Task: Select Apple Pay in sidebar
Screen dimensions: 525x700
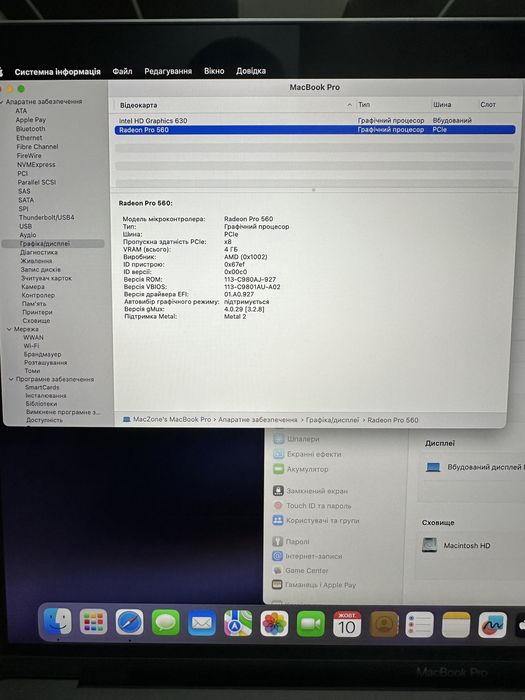Action: pos(30,120)
